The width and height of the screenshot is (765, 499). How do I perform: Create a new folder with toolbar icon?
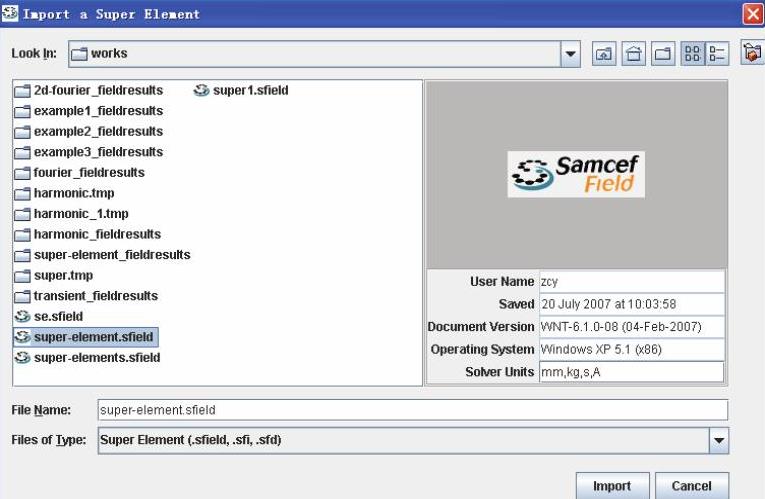(x=661, y=53)
